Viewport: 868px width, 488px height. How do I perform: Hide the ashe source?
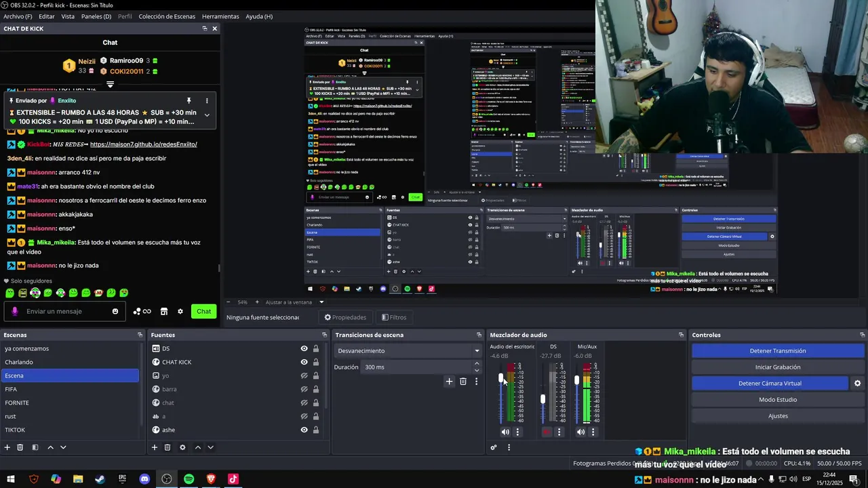coord(304,430)
